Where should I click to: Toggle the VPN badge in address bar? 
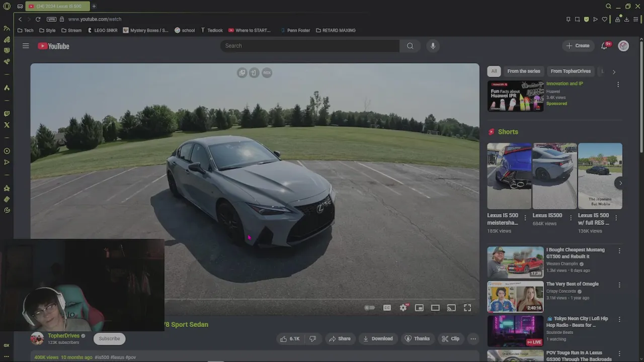tap(51, 19)
